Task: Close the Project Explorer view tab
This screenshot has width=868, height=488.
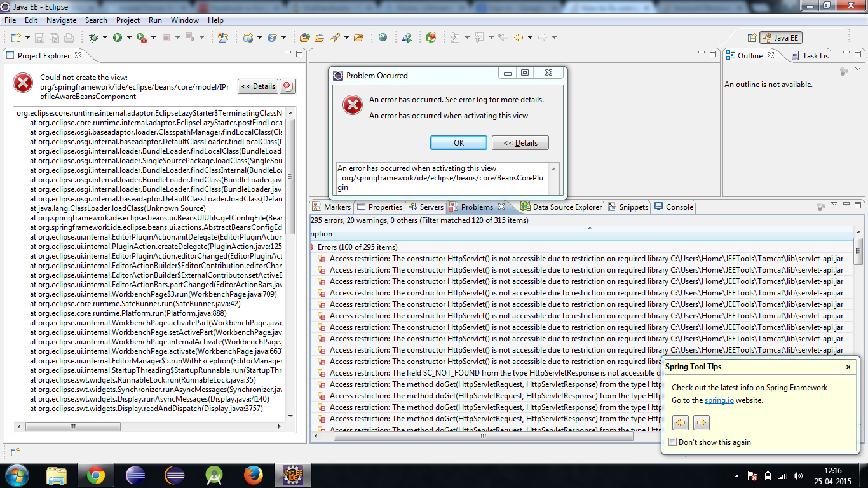Action: tap(79, 56)
